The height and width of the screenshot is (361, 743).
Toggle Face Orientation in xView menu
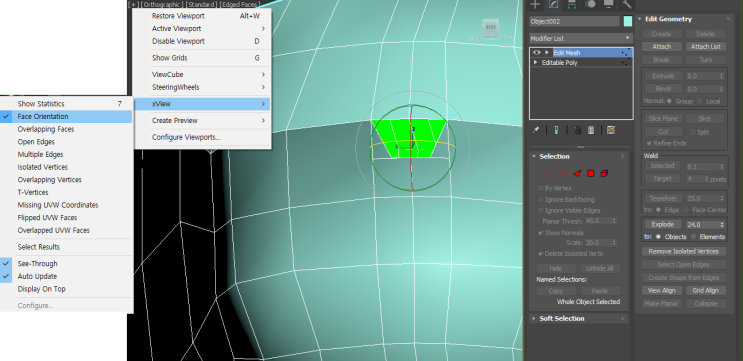pyautogui.click(x=66, y=117)
